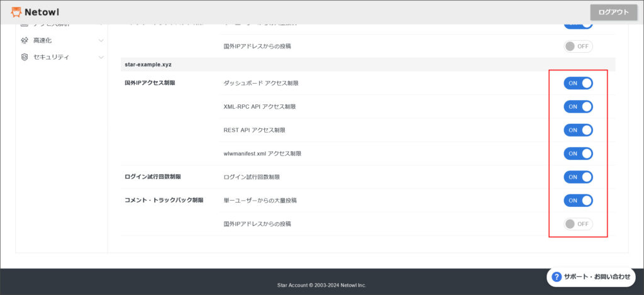Enable the upper 国外IPアドレスからの投稿 toggle above star-example.xyz

tap(578, 47)
